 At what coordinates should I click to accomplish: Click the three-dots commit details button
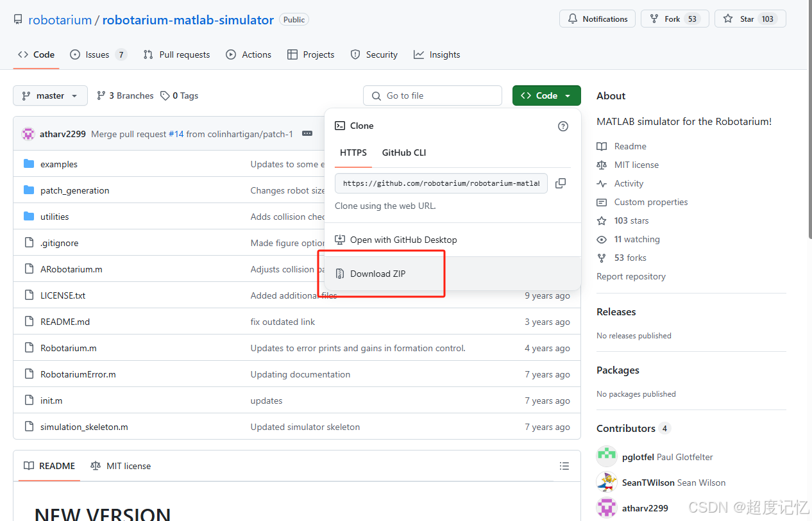(x=307, y=134)
